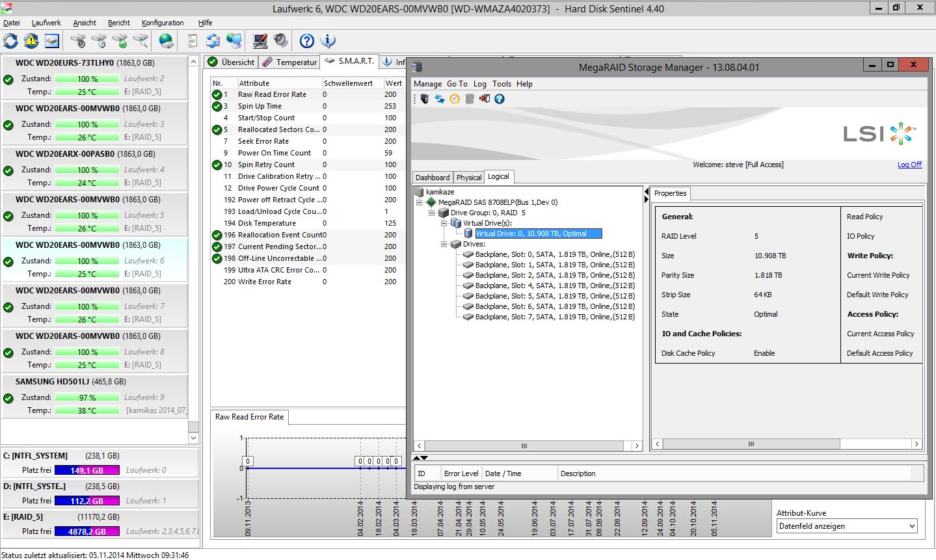Viewport: 936px width, 560px height.
Task: Click the Error Level column header in log
Action: coord(461,473)
